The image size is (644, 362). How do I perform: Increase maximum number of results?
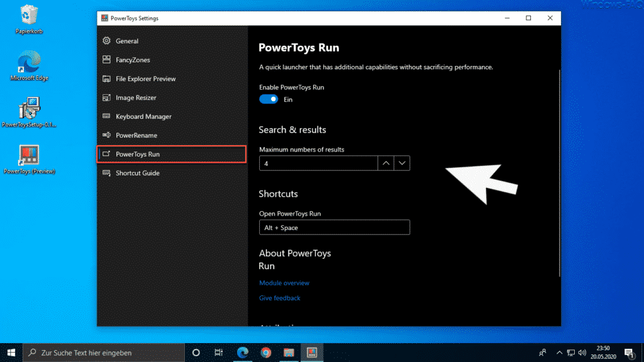386,163
